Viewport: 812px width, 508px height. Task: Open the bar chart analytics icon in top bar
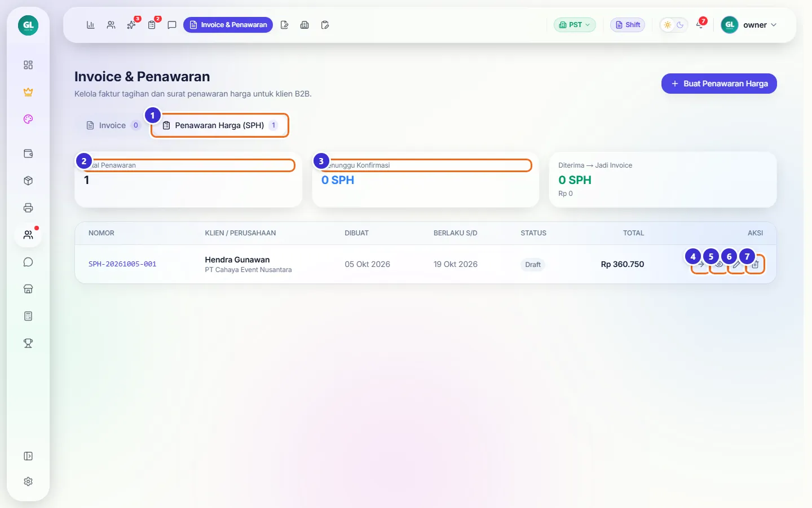(90, 25)
